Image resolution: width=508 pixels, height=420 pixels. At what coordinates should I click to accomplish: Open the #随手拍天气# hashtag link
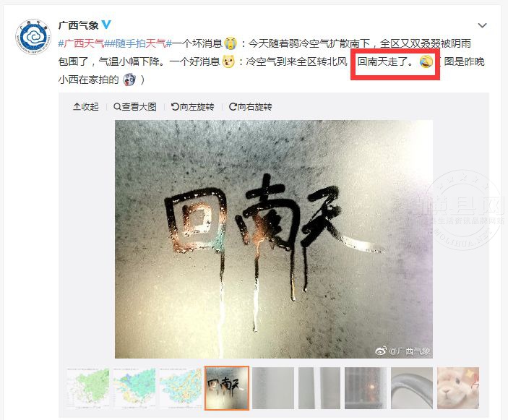[x=139, y=43]
